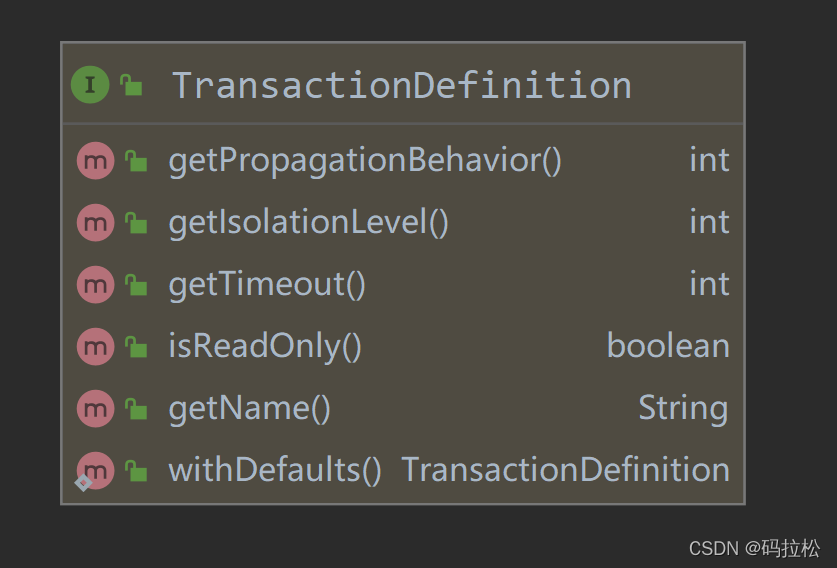The image size is (837, 568).
Task: Click method icon beside getName()
Action: pyautogui.click(x=96, y=408)
